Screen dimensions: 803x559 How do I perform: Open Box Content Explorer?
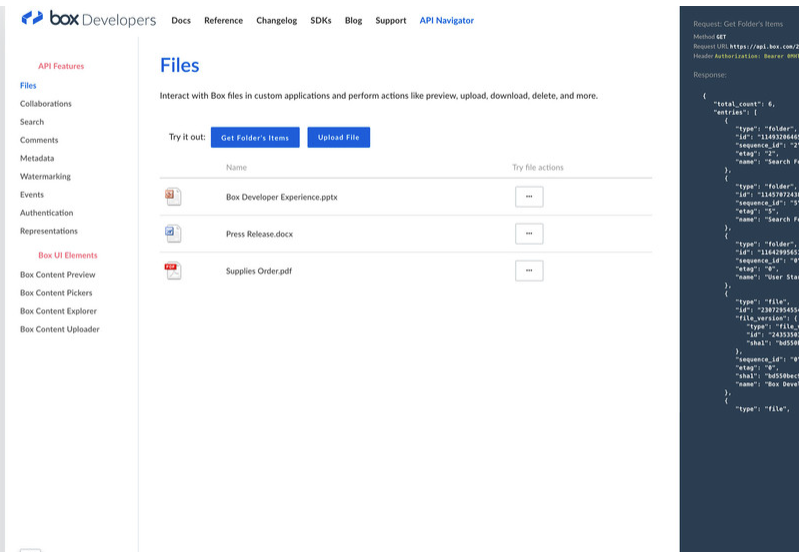click(58, 311)
